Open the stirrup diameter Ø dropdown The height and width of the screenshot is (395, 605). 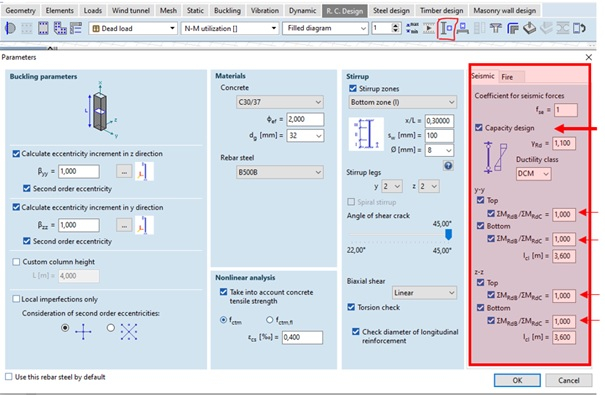pyautogui.click(x=439, y=150)
